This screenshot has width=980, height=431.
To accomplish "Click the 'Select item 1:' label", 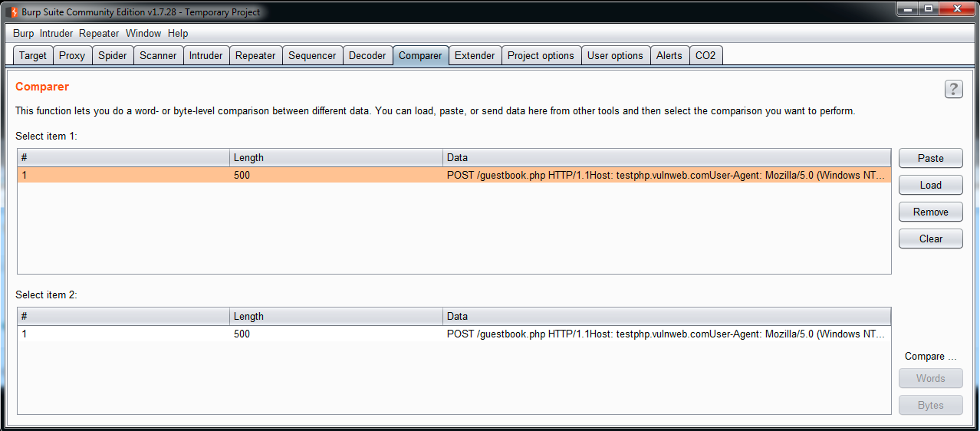I will tap(46, 136).
